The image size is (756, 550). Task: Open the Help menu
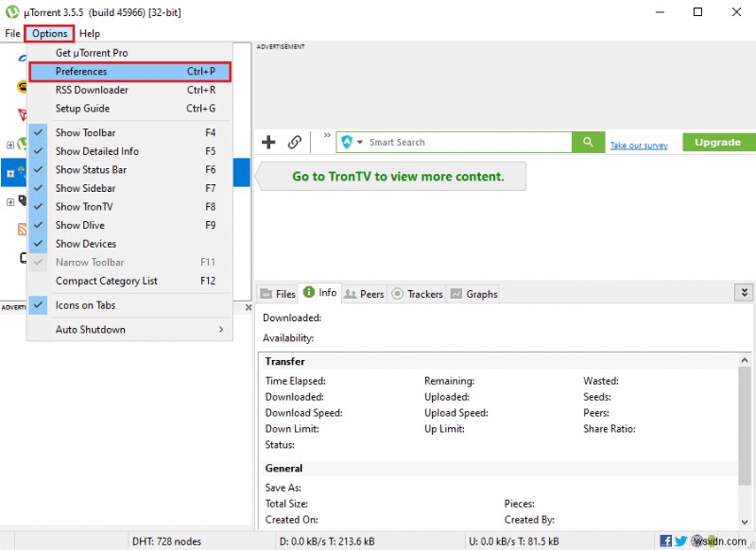(x=89, y=33)
